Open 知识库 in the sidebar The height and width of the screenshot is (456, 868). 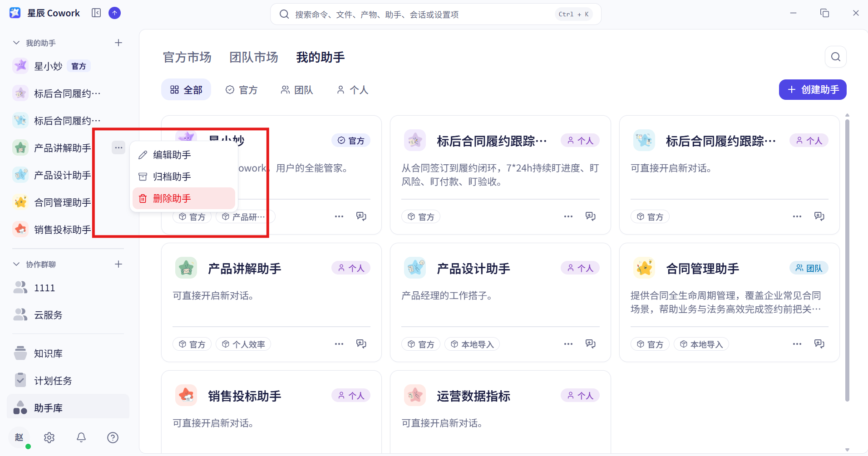[x=68, y=353]
